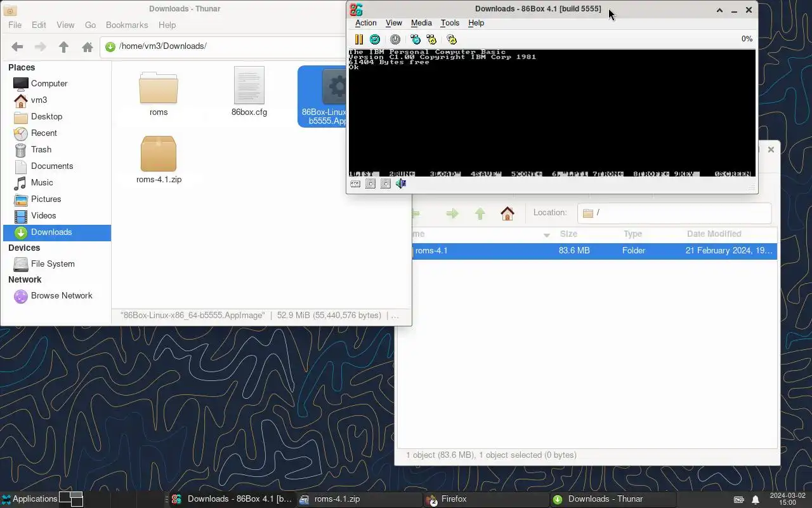Go forward in Thunar toolbar
This screenshot has height=508, width=812.
pos(40,46)
